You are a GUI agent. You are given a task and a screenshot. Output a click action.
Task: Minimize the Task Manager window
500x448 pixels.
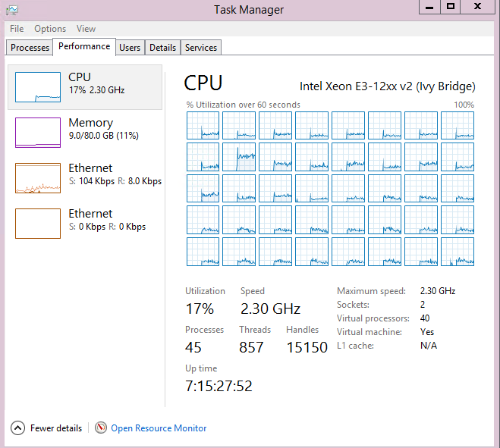tap(429, 7)
